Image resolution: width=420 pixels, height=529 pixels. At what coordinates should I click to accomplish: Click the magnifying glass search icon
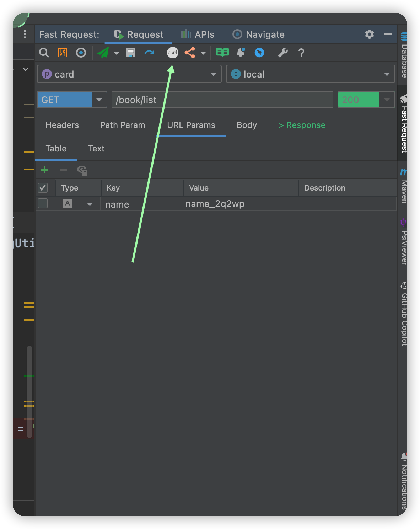pyautogui.click(x=44, y=53)
